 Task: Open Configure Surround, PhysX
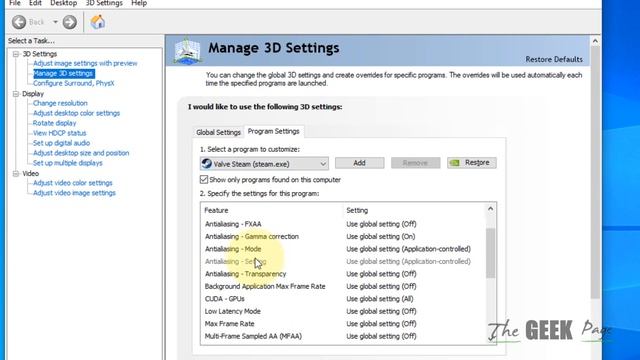73,83
